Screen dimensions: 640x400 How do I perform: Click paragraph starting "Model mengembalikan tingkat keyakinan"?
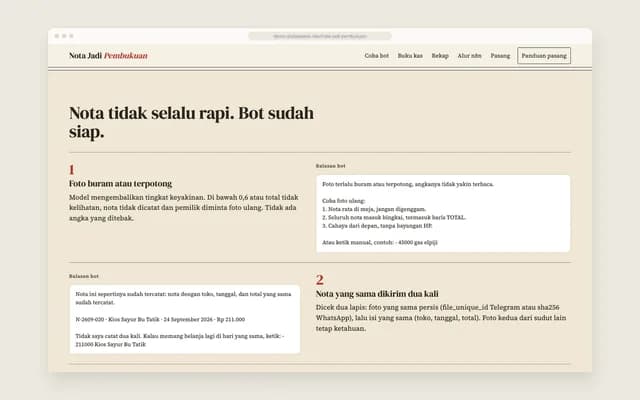(184, 208)
